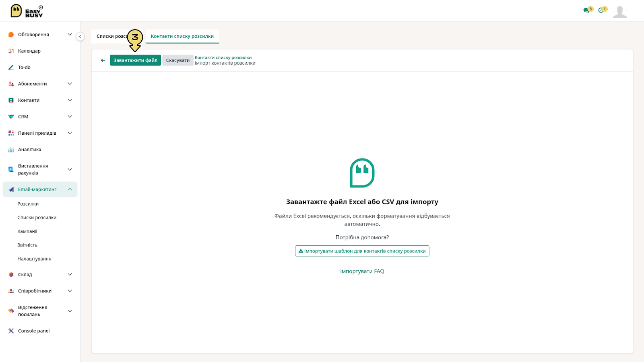Expand the Склад menu chevron

[70, 275]
